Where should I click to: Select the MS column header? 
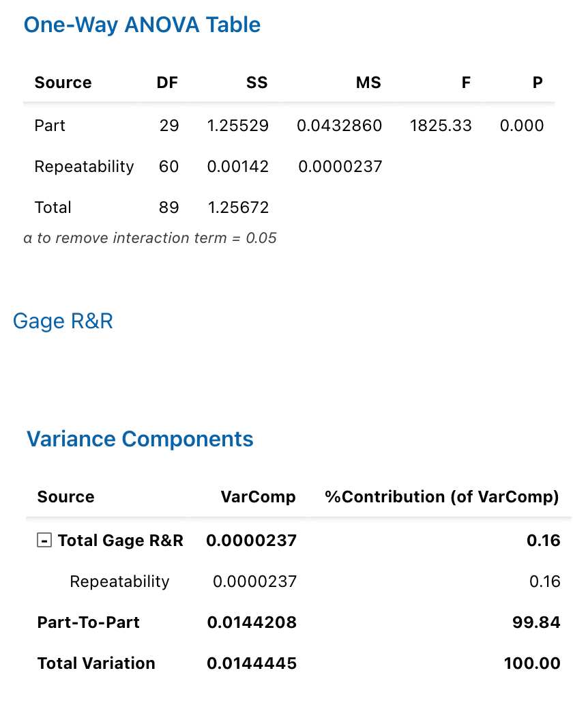368,83
